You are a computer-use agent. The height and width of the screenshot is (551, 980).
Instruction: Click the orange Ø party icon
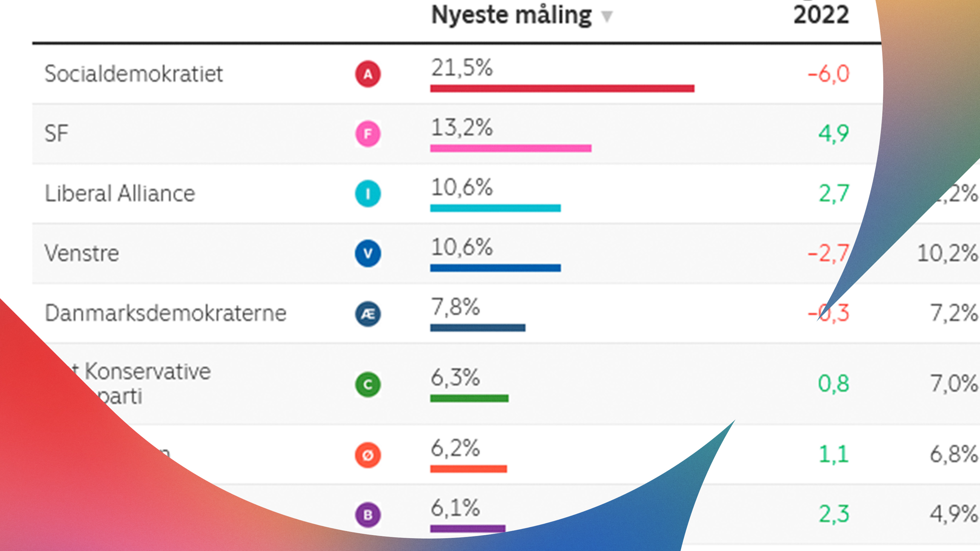pyautogui.click(x=368, y=455)
